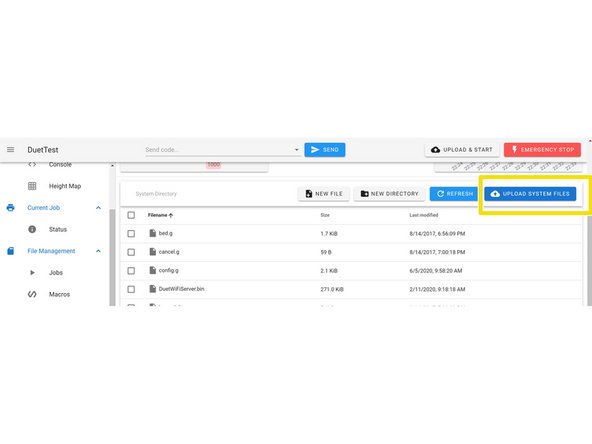
Task: Open the cancel.g file
Action: [x=169, y=252]
